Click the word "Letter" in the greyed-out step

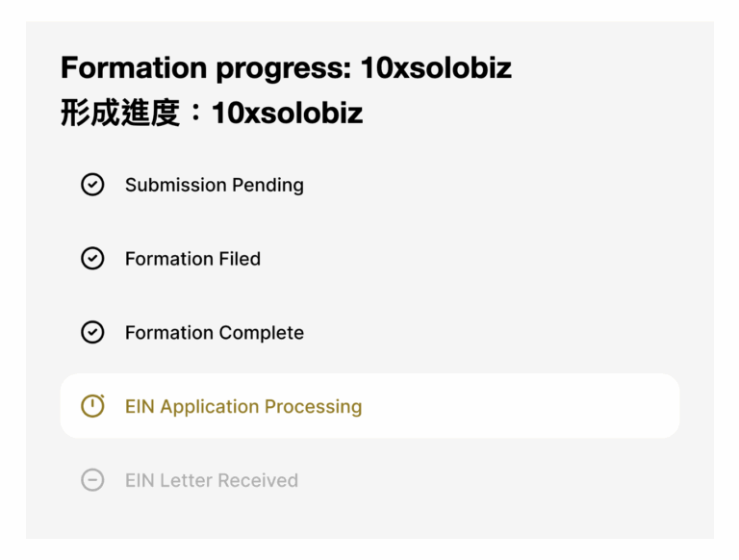pos(187,480)
